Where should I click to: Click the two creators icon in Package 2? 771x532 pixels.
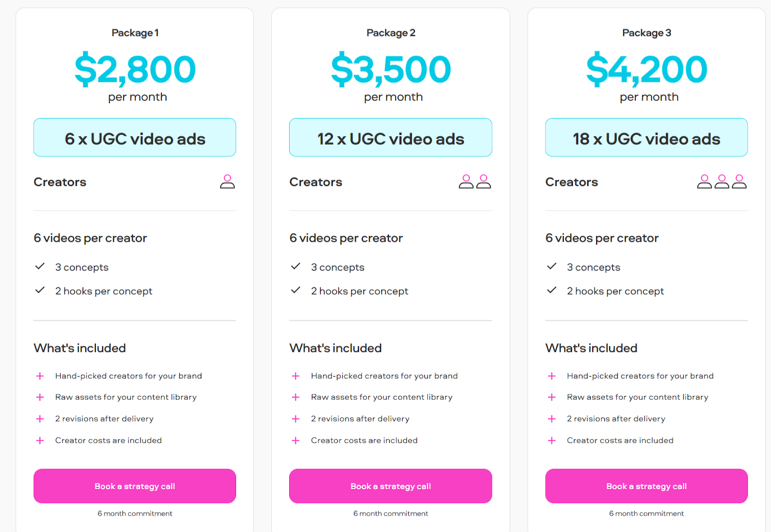(x=475, y=182)
